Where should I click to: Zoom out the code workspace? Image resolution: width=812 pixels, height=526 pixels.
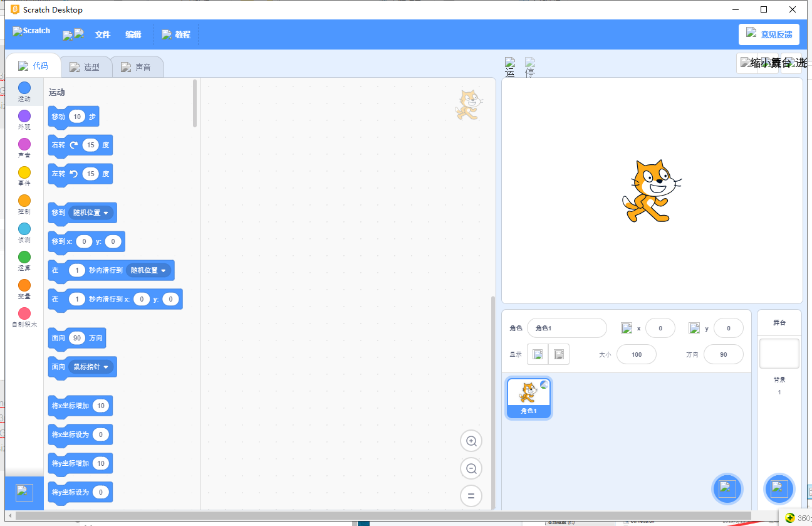point(471,468)
